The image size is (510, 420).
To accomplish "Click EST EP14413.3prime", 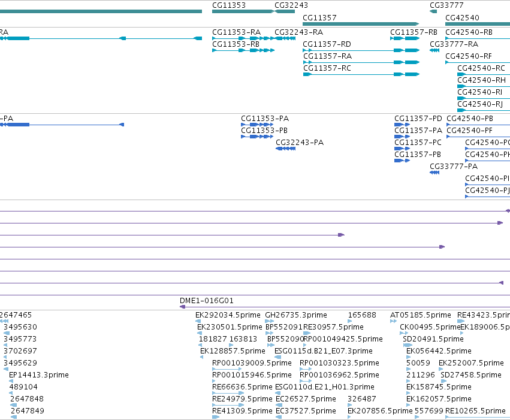I will tap(11, 381).
